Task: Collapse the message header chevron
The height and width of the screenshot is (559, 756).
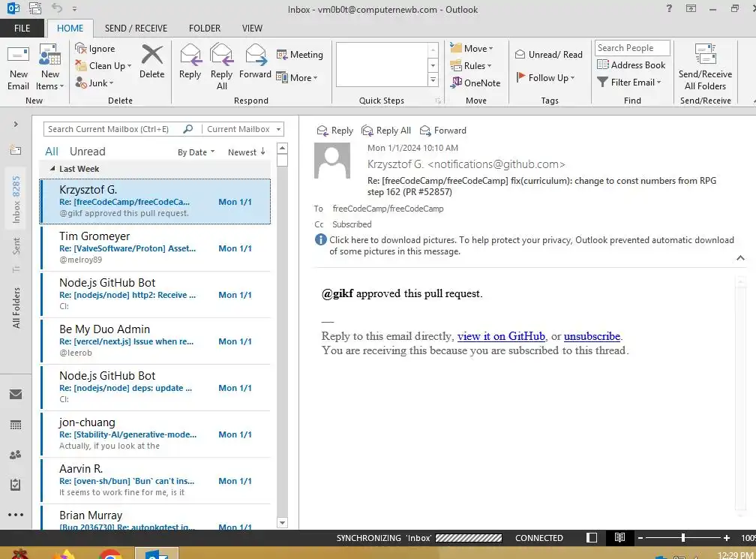Action: (740, 259)
